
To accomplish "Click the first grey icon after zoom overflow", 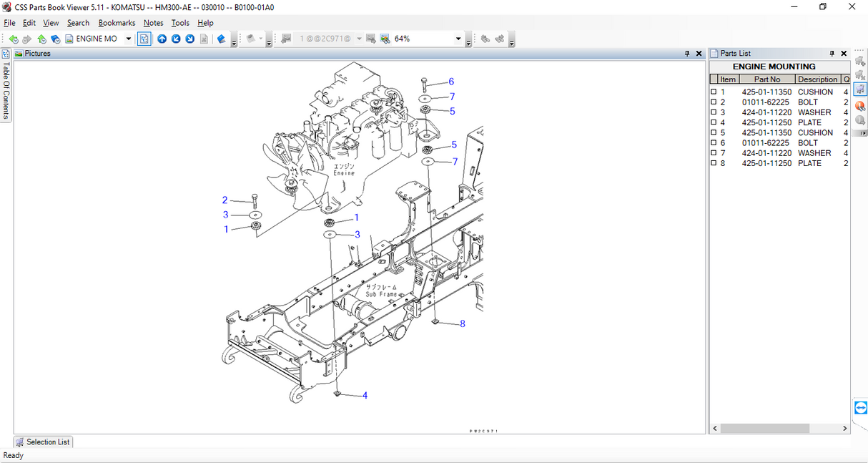I will point(485,39).
